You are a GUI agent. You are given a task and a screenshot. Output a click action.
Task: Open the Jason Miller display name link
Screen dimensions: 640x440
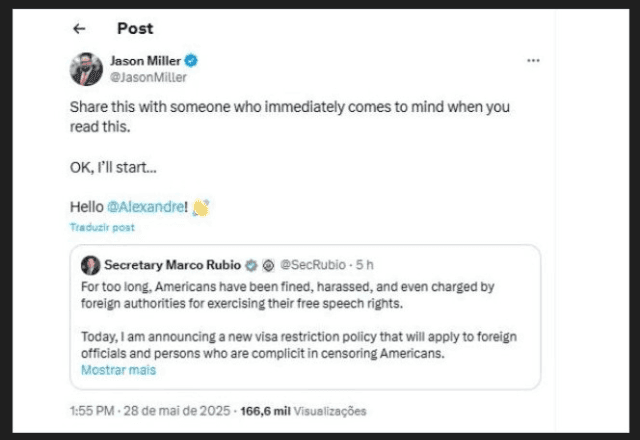(144, 61)
